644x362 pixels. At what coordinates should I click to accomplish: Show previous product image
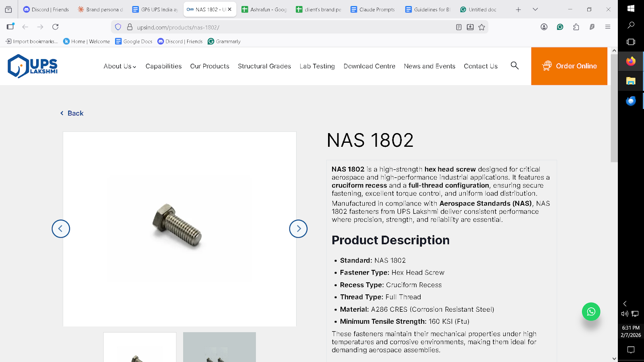point(61,229)
